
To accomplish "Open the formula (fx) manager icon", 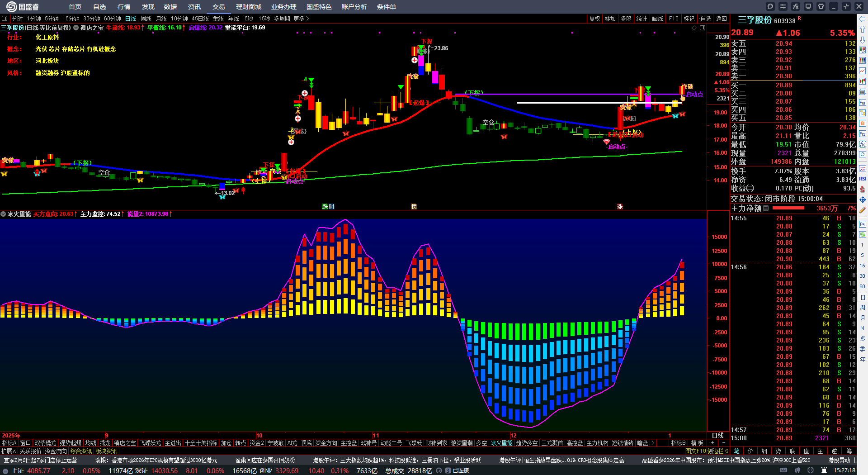I will click(796, 6).
